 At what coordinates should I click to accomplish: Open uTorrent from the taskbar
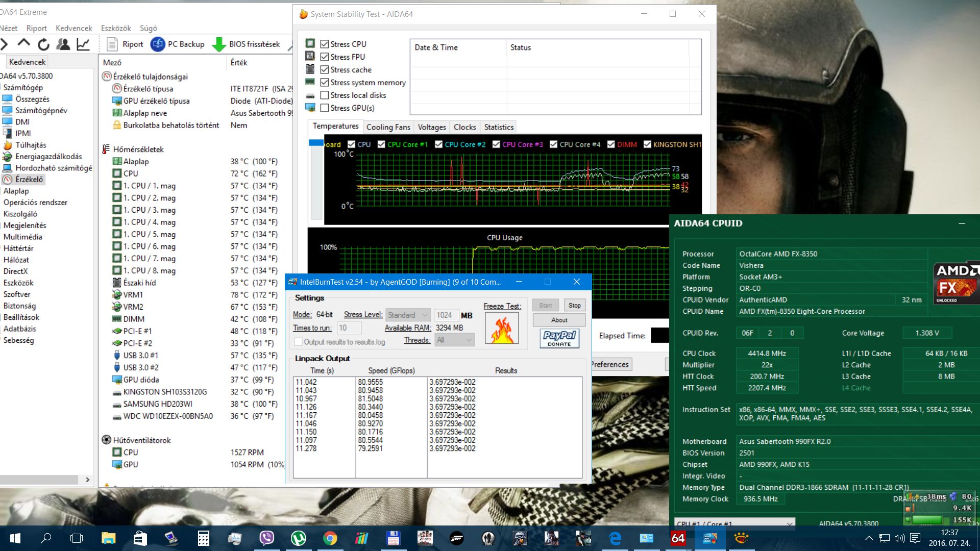click(x=298, y=538)
